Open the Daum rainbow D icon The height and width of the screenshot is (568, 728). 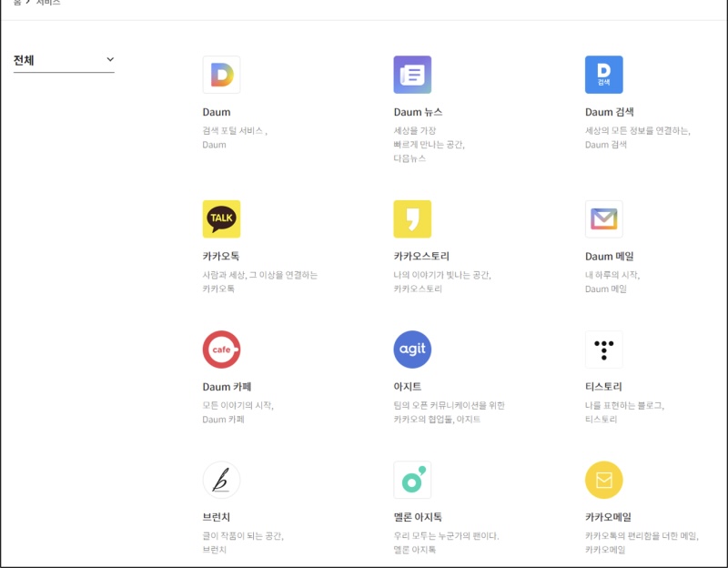pyautogui.click(x=221, y=75)
